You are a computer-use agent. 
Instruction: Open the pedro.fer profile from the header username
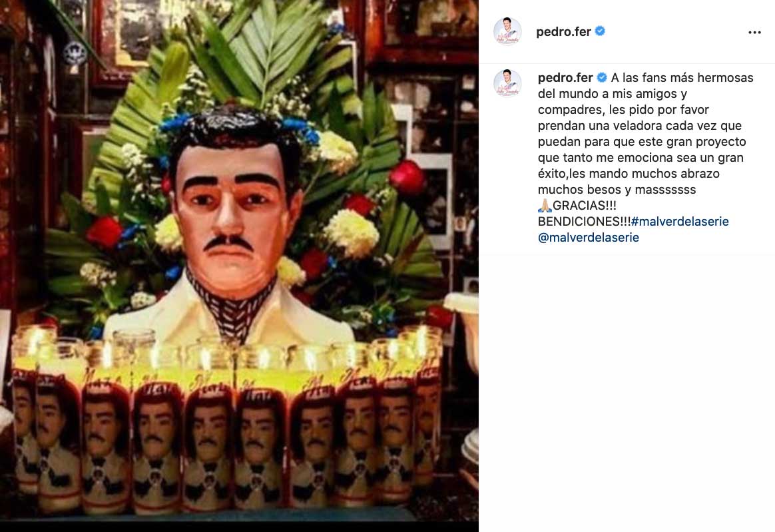coord(563,32)
